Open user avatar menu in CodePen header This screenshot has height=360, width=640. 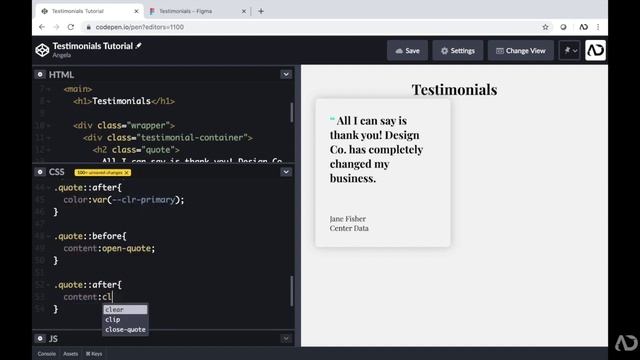click(x=595, y=50)
